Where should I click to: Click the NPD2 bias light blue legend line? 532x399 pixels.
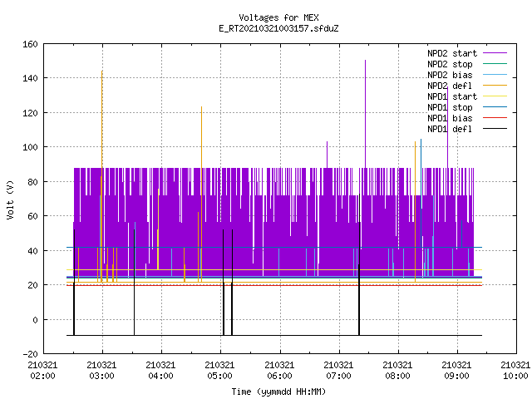pyautogui.click(x=495, y=75)
